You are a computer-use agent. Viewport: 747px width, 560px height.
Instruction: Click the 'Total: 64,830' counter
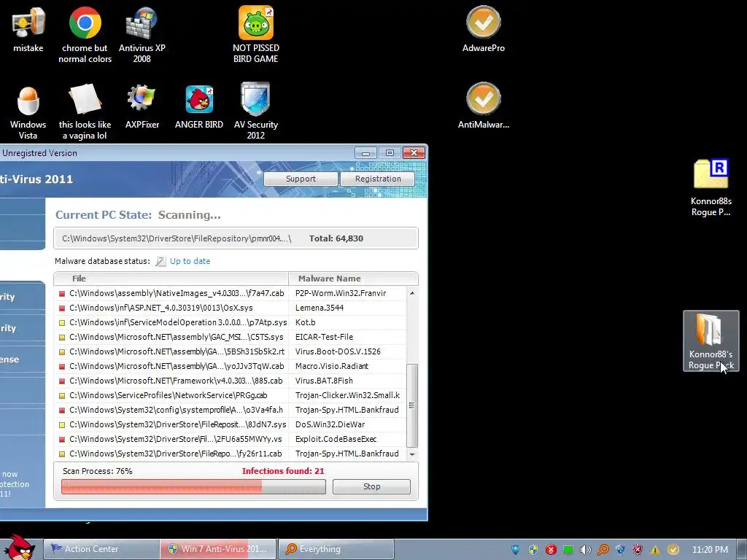(336, 238)
